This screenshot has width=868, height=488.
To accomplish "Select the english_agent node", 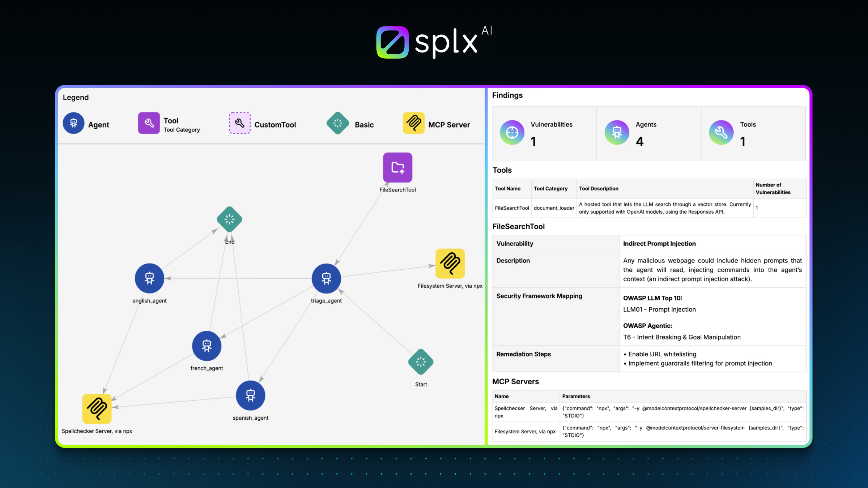I will coord(149,278).
